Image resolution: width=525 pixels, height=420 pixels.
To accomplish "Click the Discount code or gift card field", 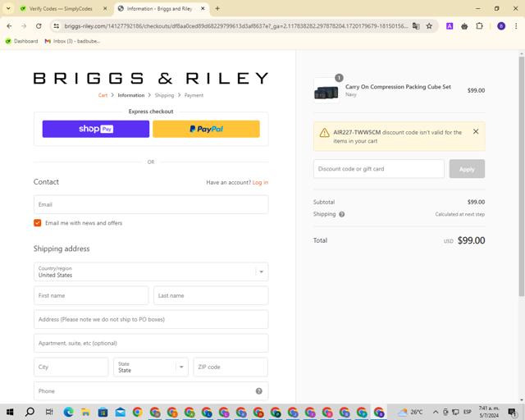I will [x=379, y=169].
